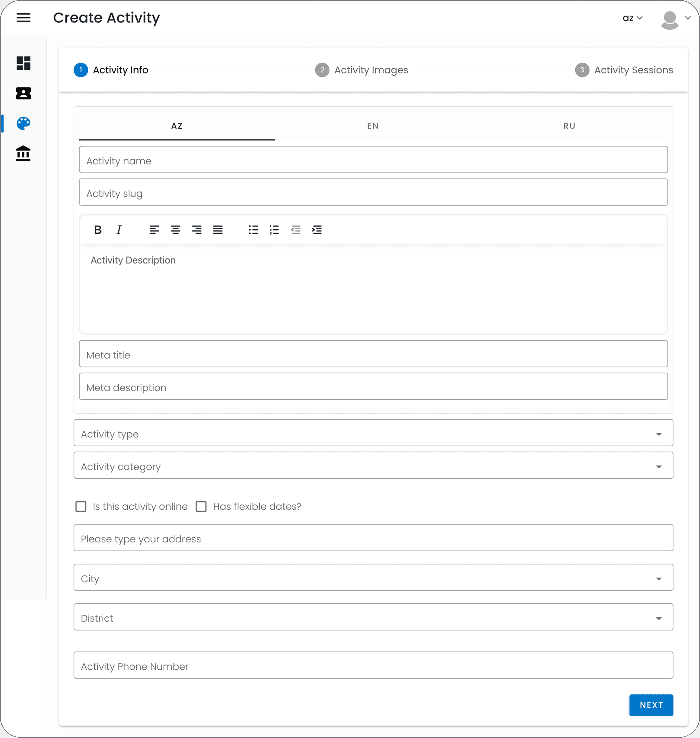Screen dimensions: 700x738
Task: Insert a numbered list
Action: coord(274,230)
